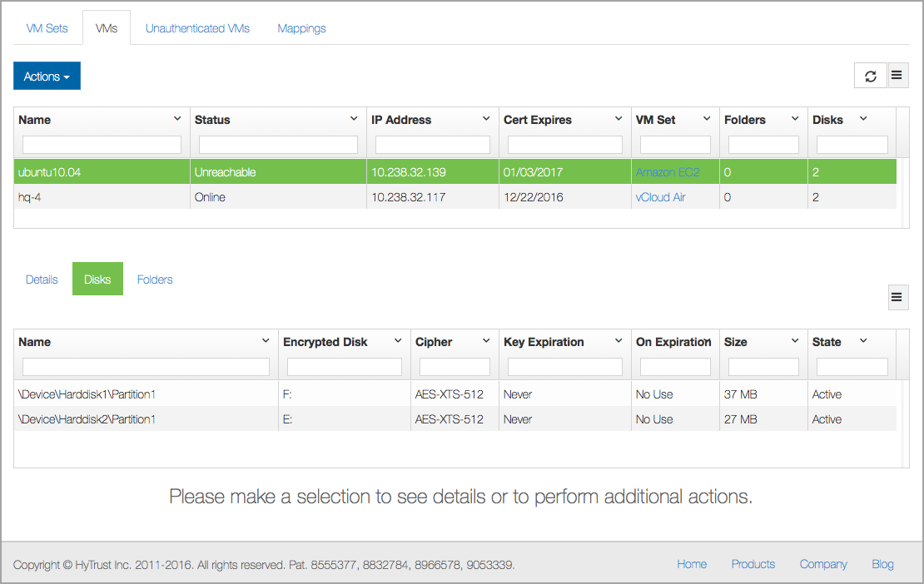Click the Encrypted Disk filter field
The width and height of the screenshot is (924, 584).
[344, 367]
